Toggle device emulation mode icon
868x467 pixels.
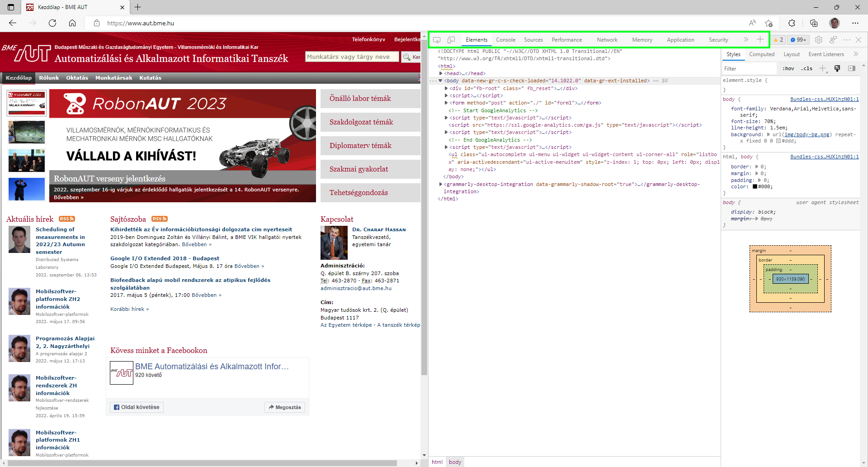click(451, 40)
